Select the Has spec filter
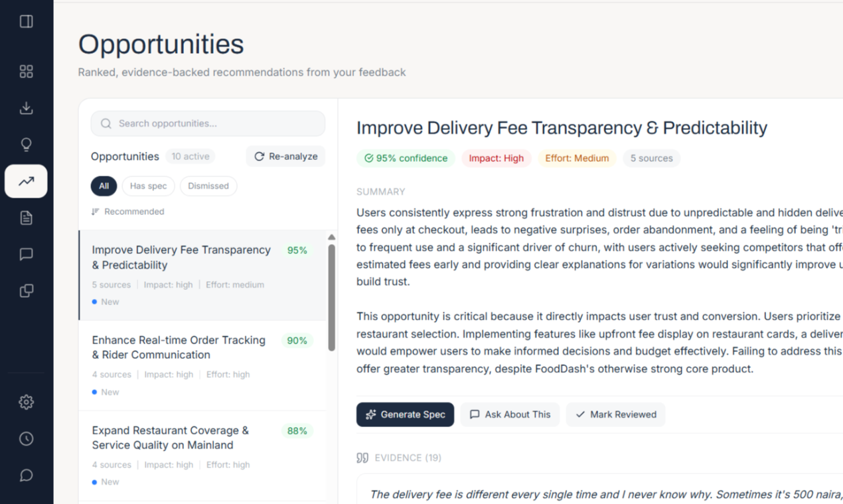The width and height of the screenshot is (843, 504). click(x=148, y=186)
